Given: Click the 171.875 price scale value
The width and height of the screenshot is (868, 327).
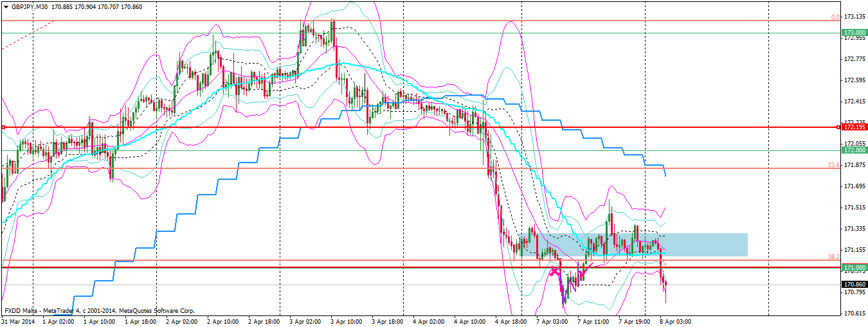Looking at the screenshot, I should coord(854,165).
